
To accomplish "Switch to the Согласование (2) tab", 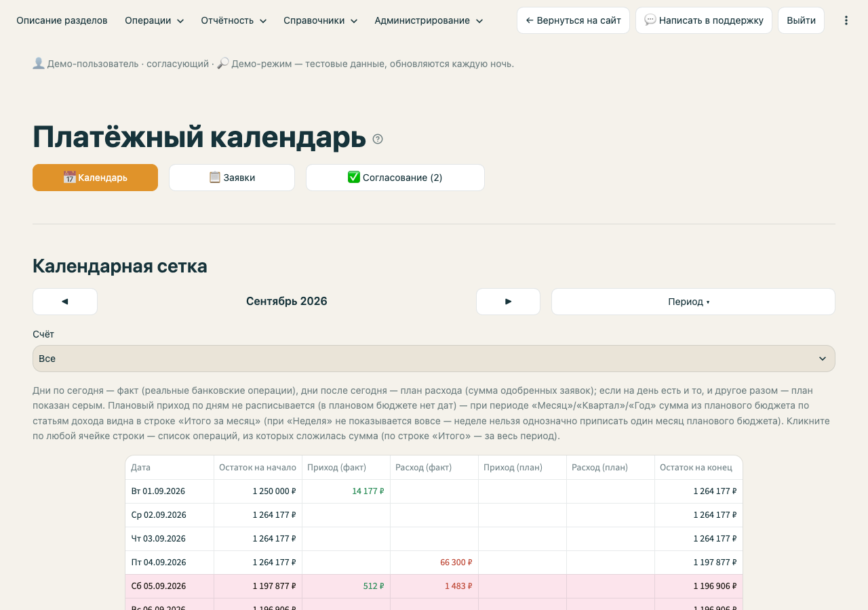I will [395, 178].
